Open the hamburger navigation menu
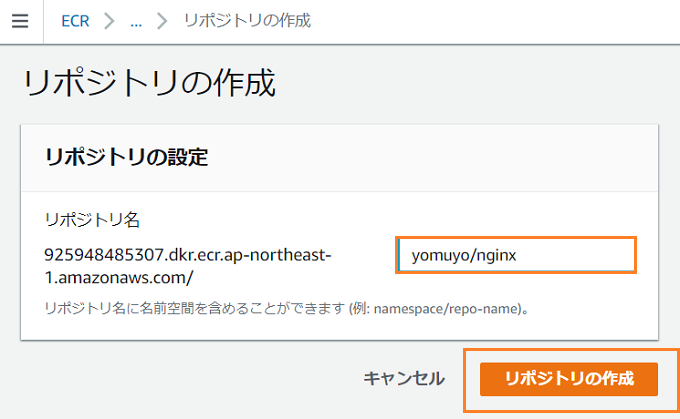Screen dimensions: 680x419 tap(20, 21)
